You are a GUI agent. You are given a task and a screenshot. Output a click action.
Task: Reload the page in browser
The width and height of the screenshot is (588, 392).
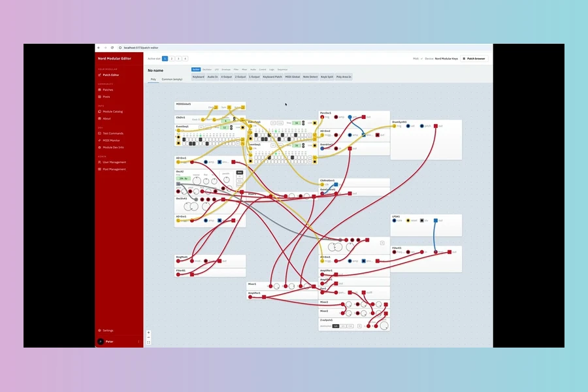click(x=112, y=48)
